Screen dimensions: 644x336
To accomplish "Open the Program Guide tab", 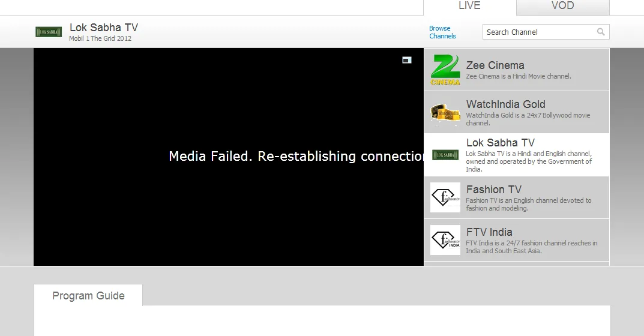I will point(88,295).
